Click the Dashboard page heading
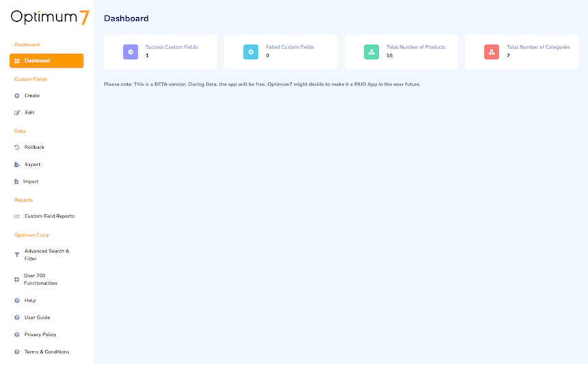 [x=126, y=18]
